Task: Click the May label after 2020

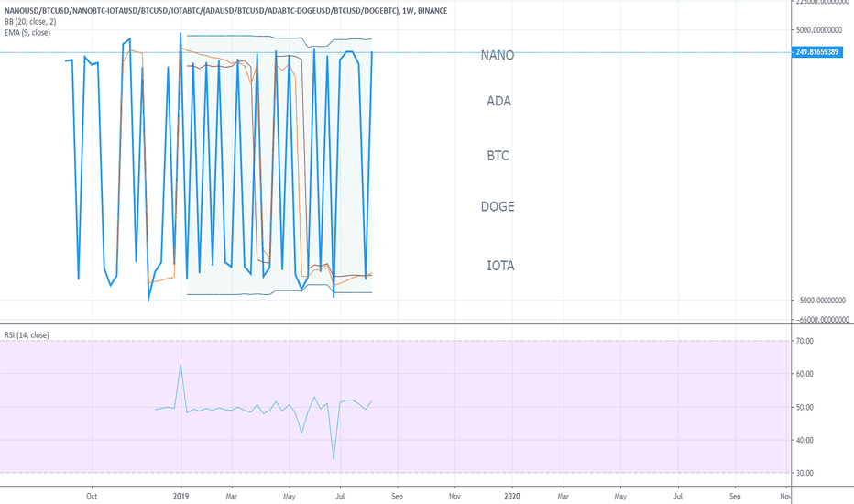Action: [620, 496]
